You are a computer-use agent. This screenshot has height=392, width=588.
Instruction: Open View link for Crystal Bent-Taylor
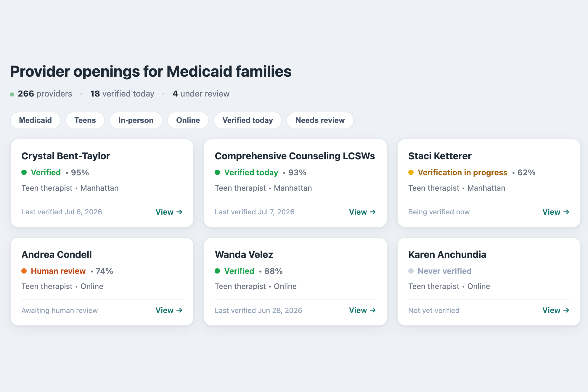(x=169, y=212)
